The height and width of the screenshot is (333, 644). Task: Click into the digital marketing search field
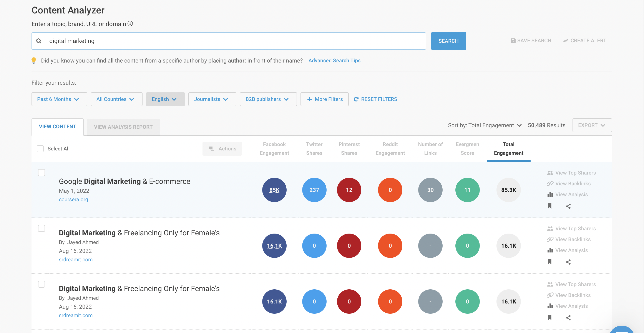pyautogui.click(x=229, y=41)
